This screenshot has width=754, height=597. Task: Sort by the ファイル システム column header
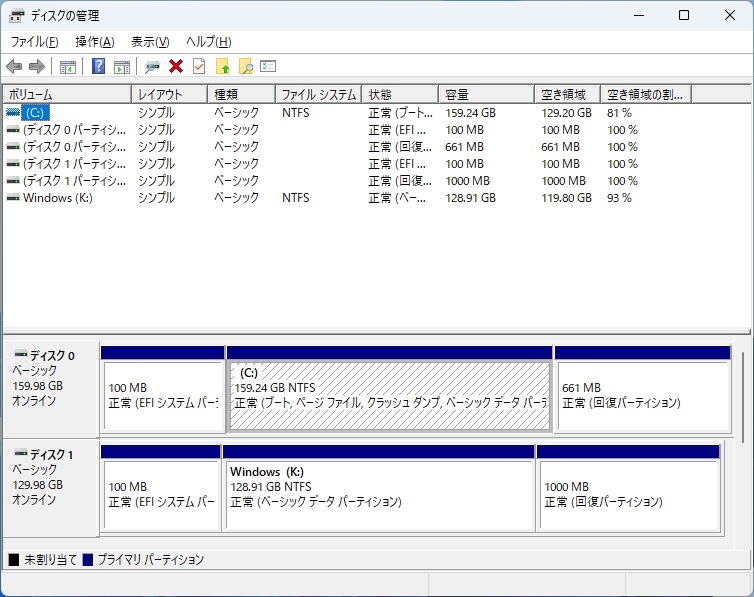coord(317,95)
